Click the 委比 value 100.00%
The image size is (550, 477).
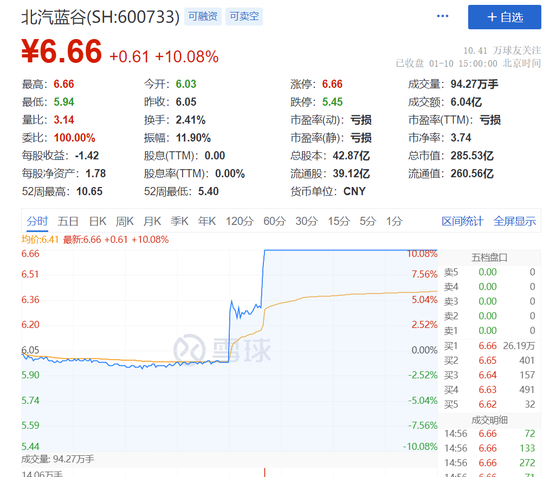click(74, 138)
